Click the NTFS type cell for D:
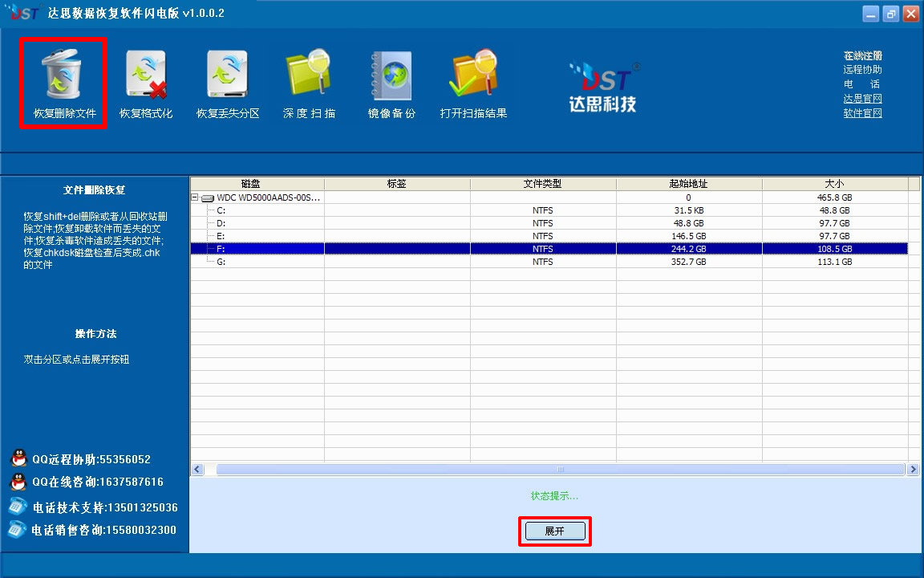 pos(543,223)
